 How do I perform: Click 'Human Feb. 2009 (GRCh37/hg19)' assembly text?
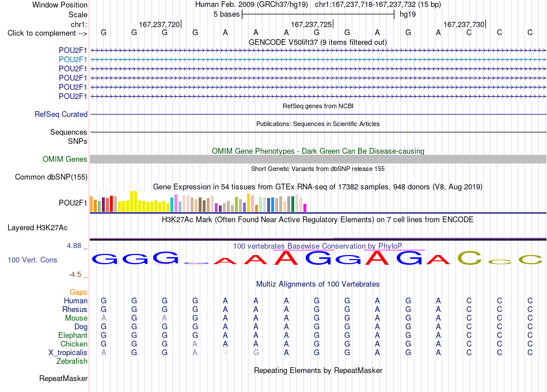252,5
